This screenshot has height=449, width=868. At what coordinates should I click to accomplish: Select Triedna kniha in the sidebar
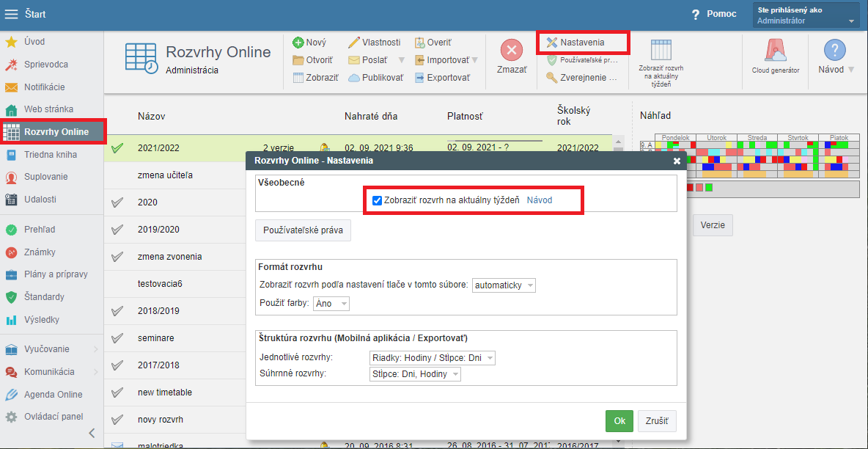[x=50, y=155]
